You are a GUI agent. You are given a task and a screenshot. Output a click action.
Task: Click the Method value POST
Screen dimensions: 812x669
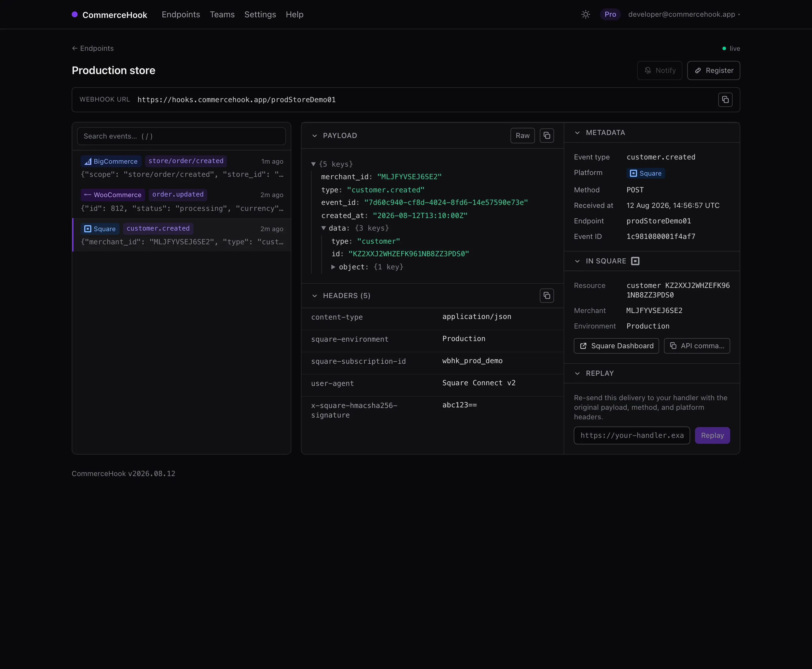pyautogui.click(x=635, y=190)
